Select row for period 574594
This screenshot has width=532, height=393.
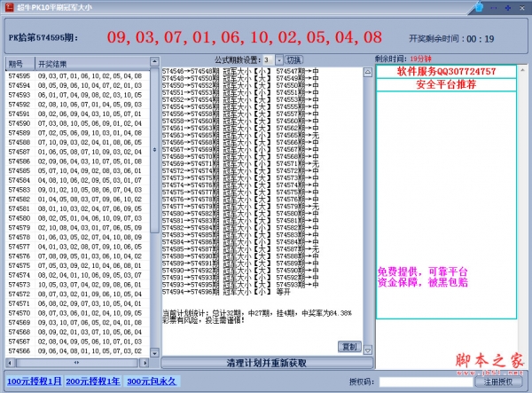click(77, 85)
